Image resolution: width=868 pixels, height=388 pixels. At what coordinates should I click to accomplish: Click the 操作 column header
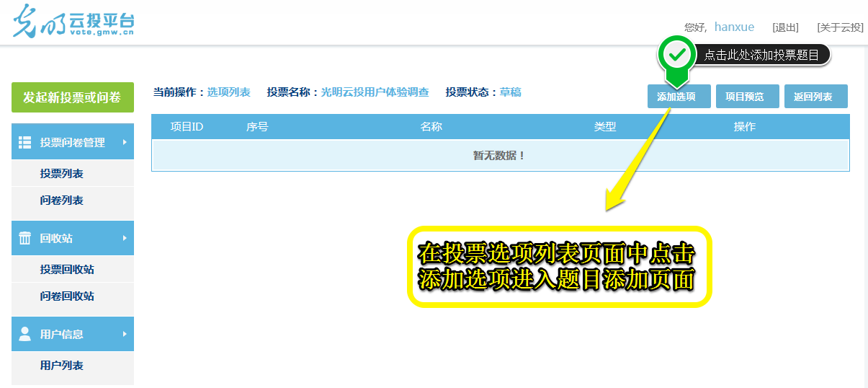pyautogui.click(x=745, y=127)
